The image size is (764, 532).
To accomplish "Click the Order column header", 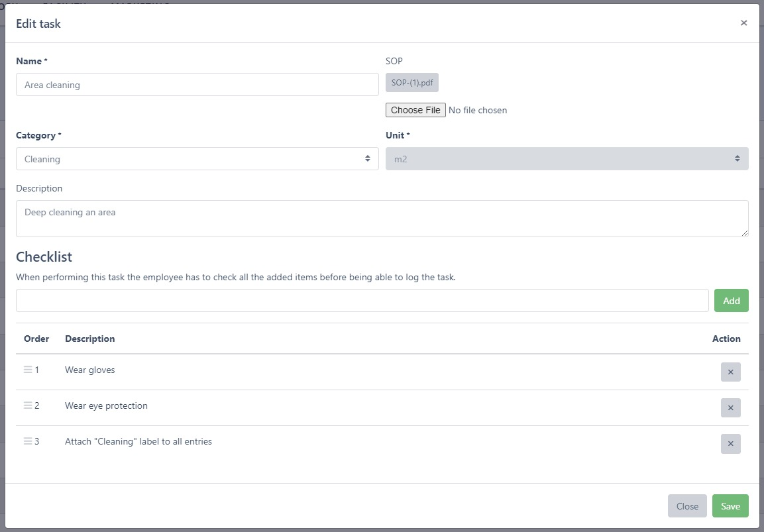I will tap(36, 339).
